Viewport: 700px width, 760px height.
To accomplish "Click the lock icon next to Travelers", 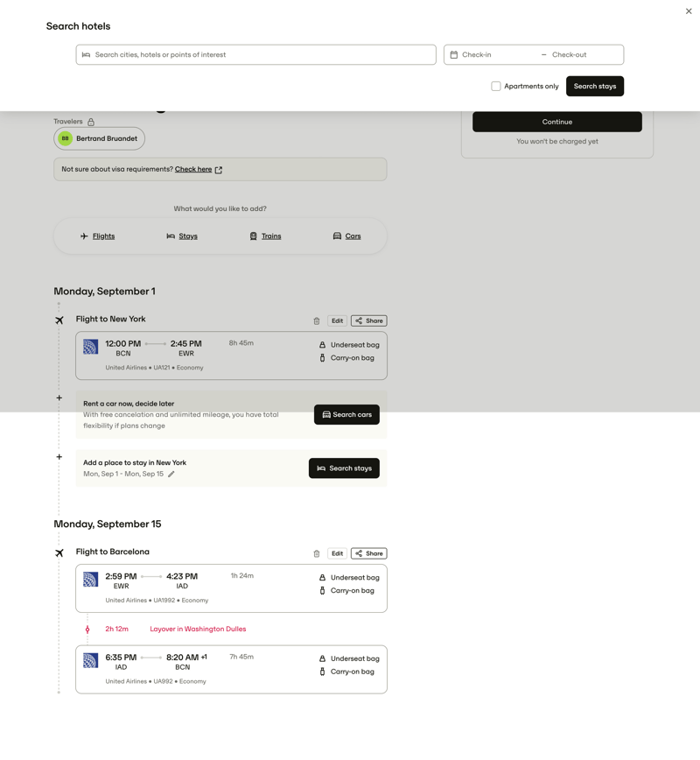I will [92, 121].
